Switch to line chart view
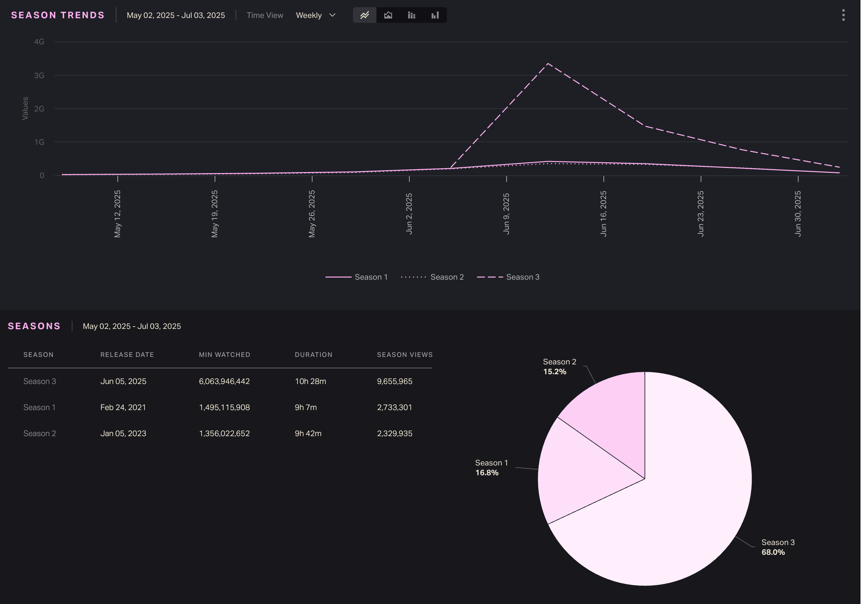This screenshot has width=868, height=604. [364, 15]
